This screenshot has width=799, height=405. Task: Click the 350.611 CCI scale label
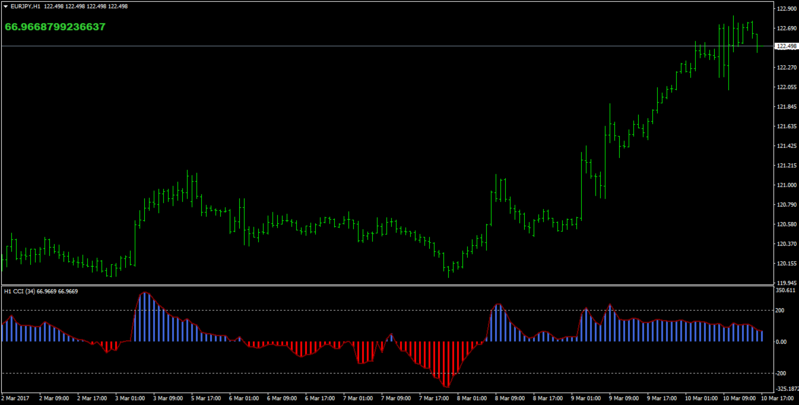click(787, 290)
